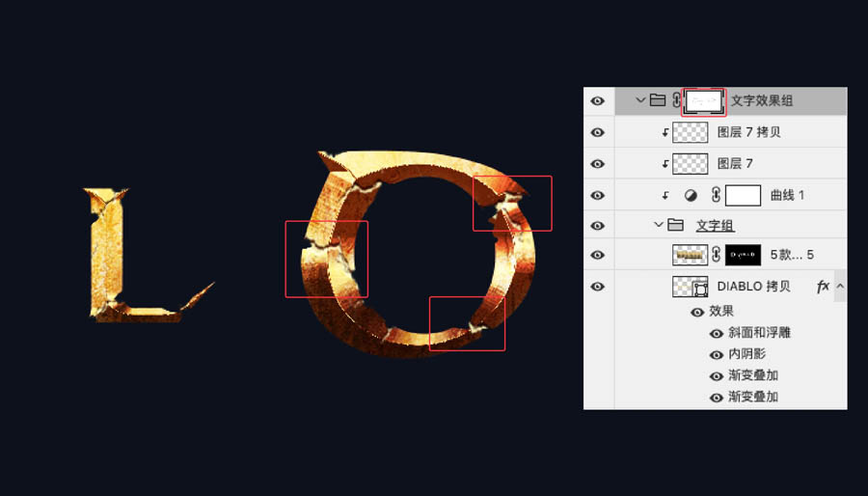Collapse the 文字组 folder chevron
The image size is (868, 496).
(659, 225)
